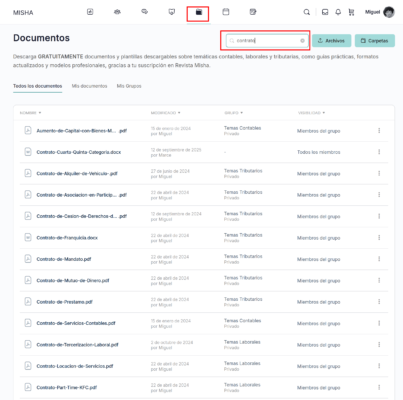
Task: Open three-dot menu for Contrato-de-Prestamo.pdf
Action: (379, 302)
